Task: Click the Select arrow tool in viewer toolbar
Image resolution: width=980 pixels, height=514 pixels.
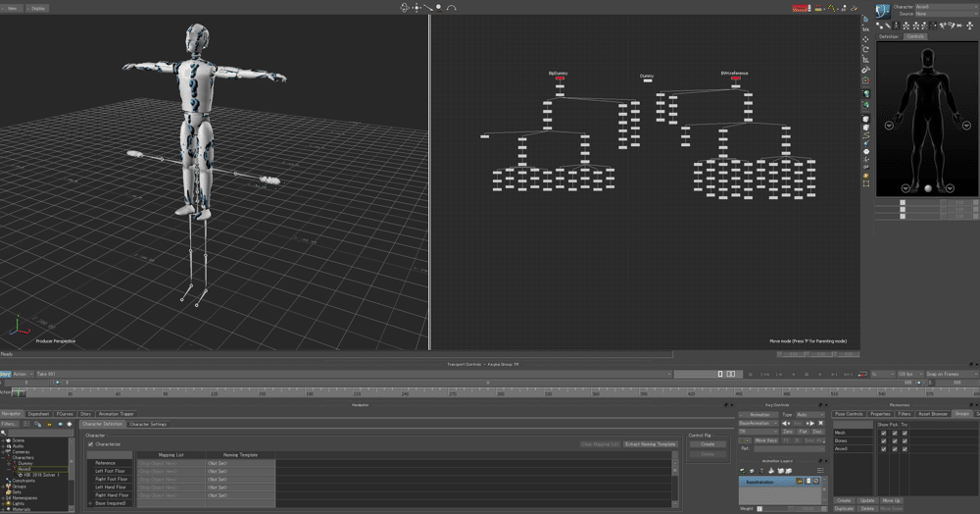Action: pos(865,19)
